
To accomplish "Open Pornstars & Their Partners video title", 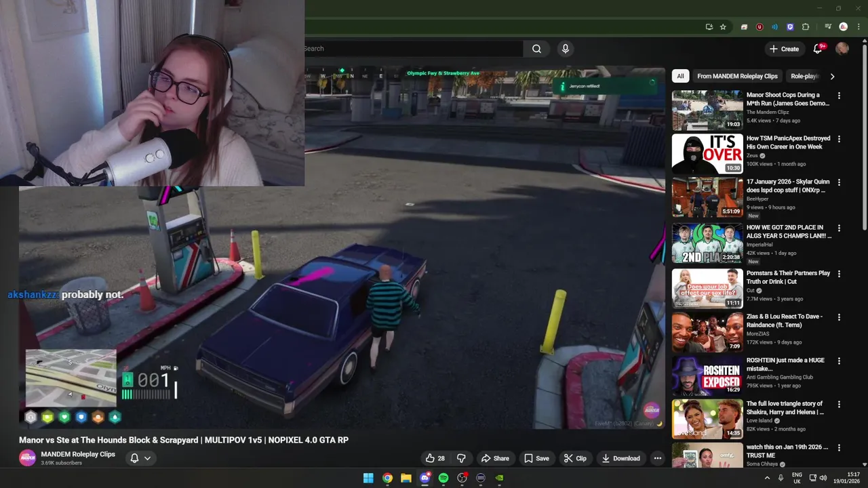I will [788, 277].
